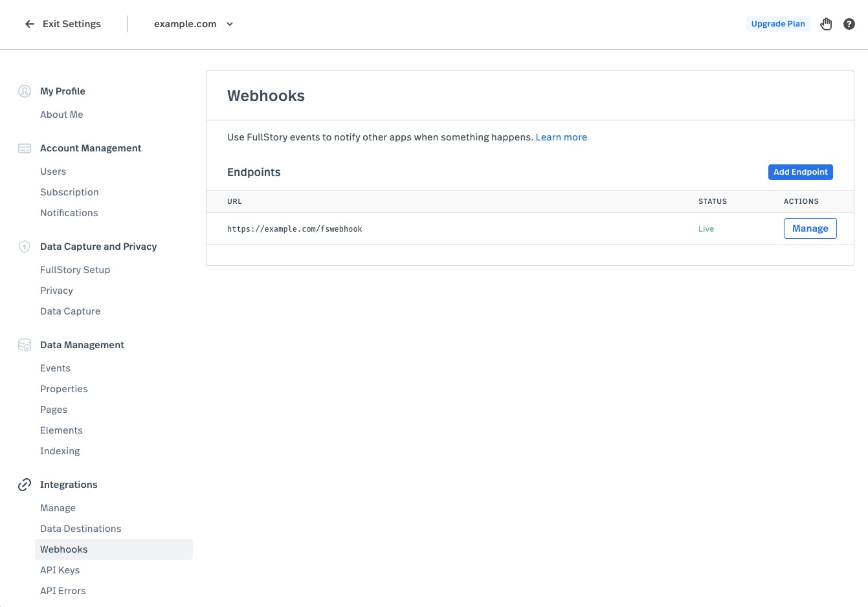
Task: Click the ACTIONS column header
Action: [801, 201]
